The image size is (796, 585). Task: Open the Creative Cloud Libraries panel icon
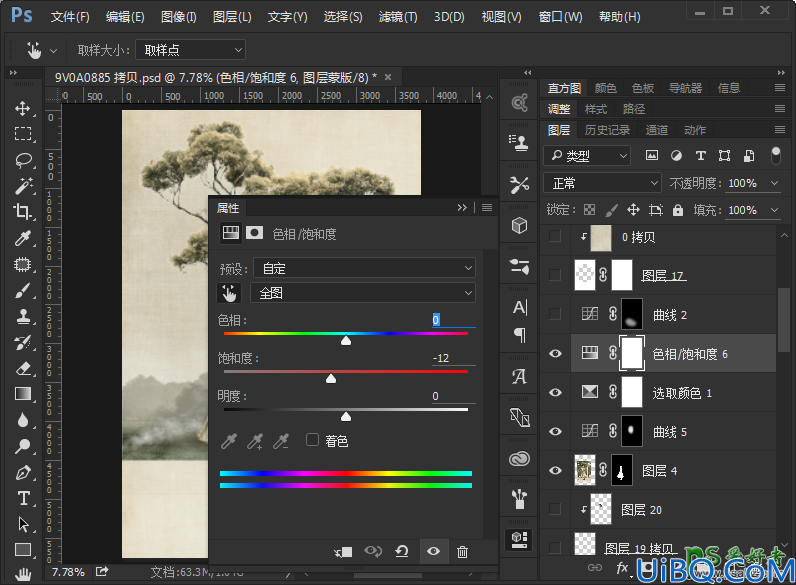pos(519,459)
